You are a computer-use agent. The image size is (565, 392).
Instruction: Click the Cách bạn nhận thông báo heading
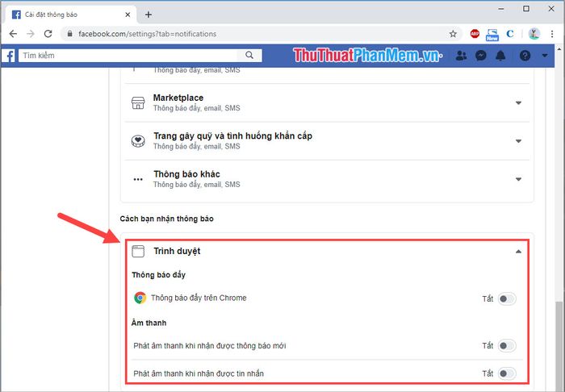(x=166, y=219)
